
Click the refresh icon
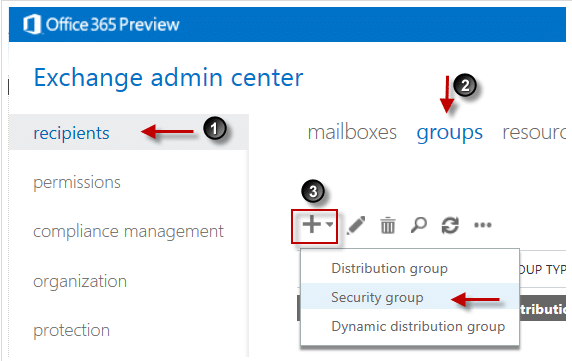tap(450, 225)
